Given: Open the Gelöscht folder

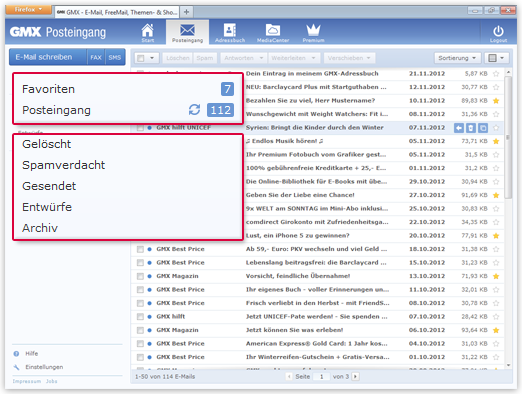Looking at the screenshot, I should 47,144.
